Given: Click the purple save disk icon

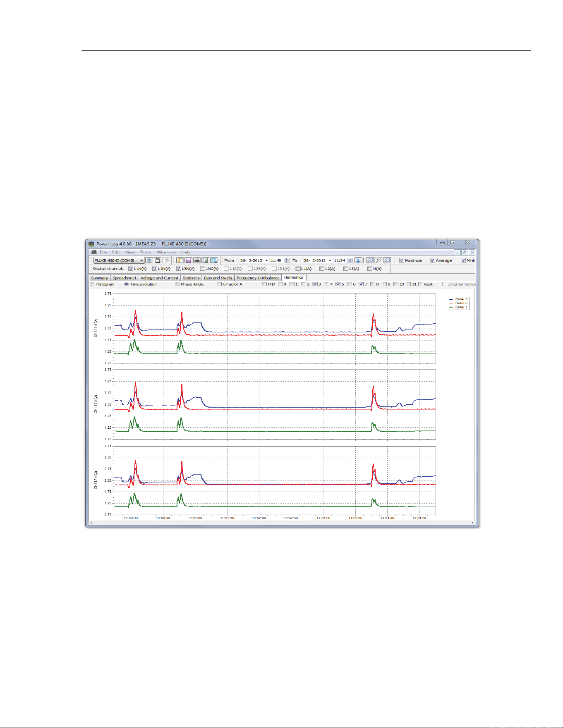Looking at the screenshot, I should 189,260.
